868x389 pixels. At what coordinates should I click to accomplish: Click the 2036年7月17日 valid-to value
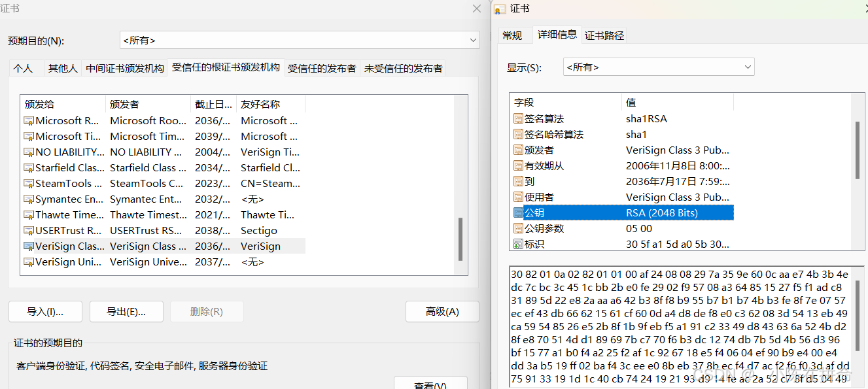point(678,182)
